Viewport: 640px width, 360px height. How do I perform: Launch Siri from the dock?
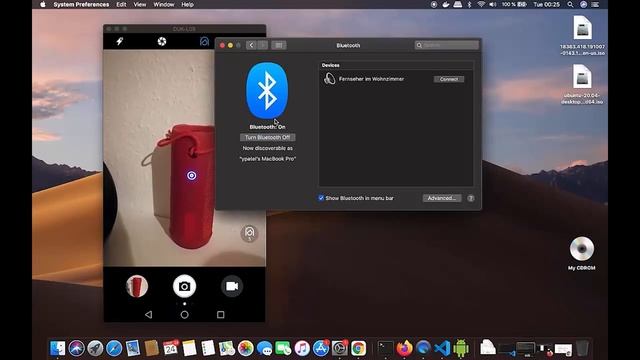tap(76, 348)
